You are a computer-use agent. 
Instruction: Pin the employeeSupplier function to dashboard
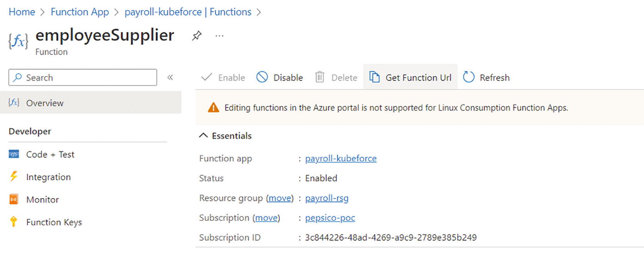coord(196,36)
